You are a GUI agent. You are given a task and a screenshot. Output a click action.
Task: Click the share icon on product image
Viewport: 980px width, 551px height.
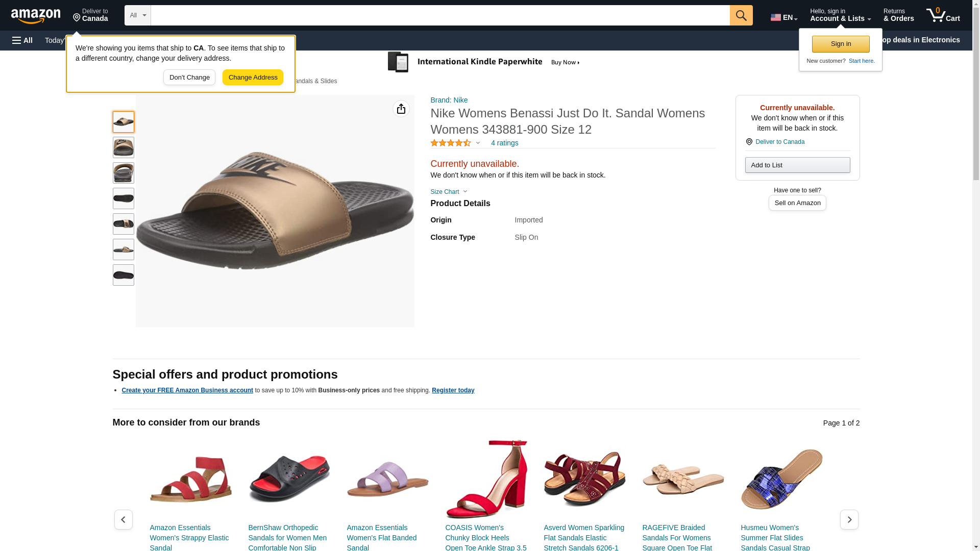pyautogui.click(x=401, y=109)
